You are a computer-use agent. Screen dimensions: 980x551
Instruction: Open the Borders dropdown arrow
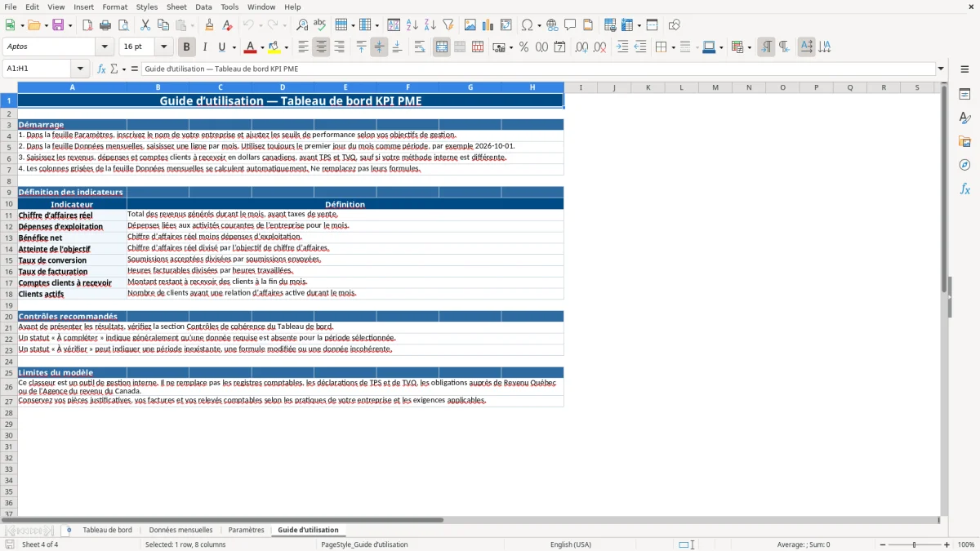pyautogui.click(x=673, y=47)
